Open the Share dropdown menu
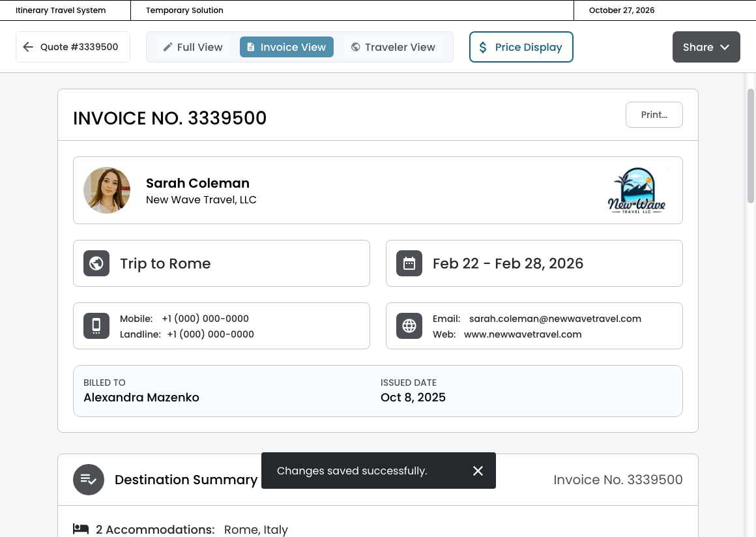This screenshot has height=537, width=756. (x=706, y=47)
